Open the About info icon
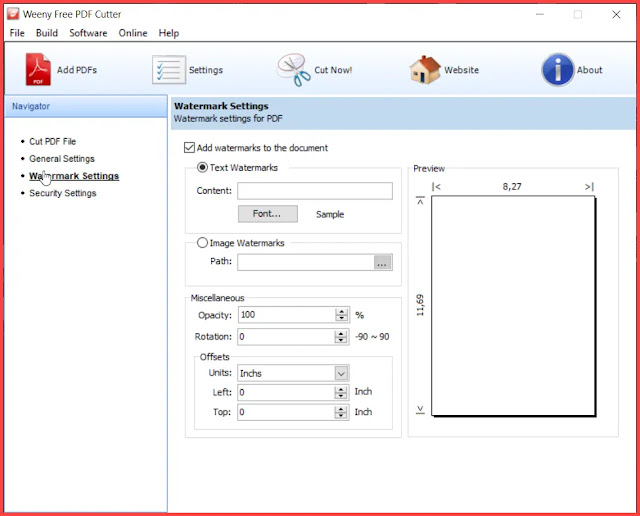The width and height of the screenshot is (640, 516). click(558, 70)
